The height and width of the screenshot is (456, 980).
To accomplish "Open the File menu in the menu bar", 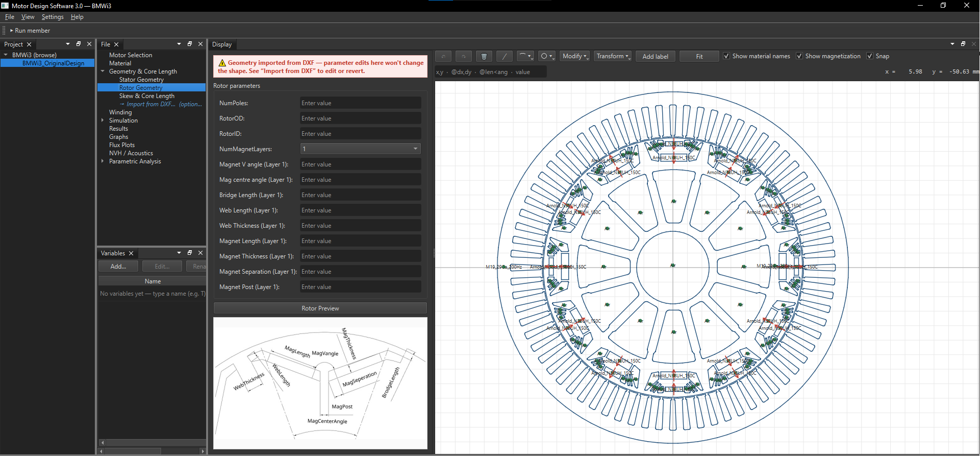I will pyautogui.click(x=10, y=17).
